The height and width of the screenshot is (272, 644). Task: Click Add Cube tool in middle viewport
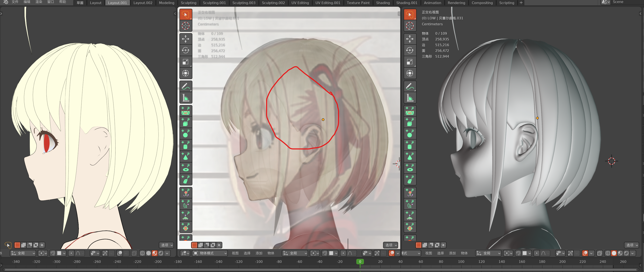(x=186, y=122)
